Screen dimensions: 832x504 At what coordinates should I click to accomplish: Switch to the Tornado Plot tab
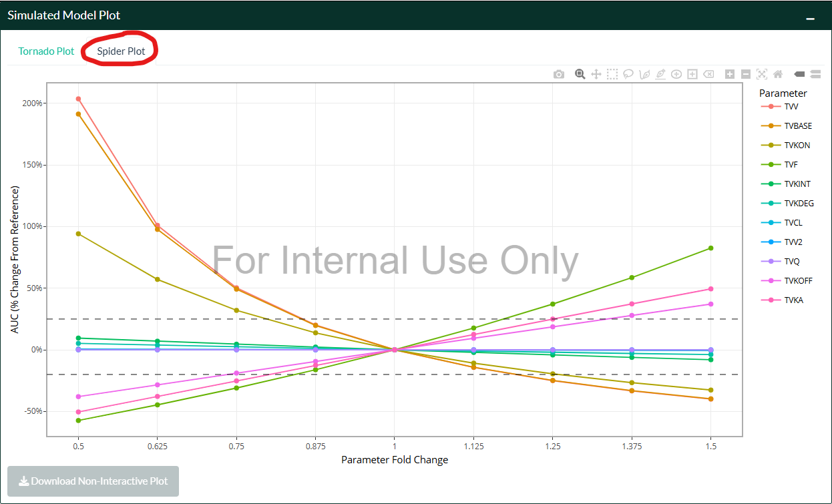(x=46, y=51)
